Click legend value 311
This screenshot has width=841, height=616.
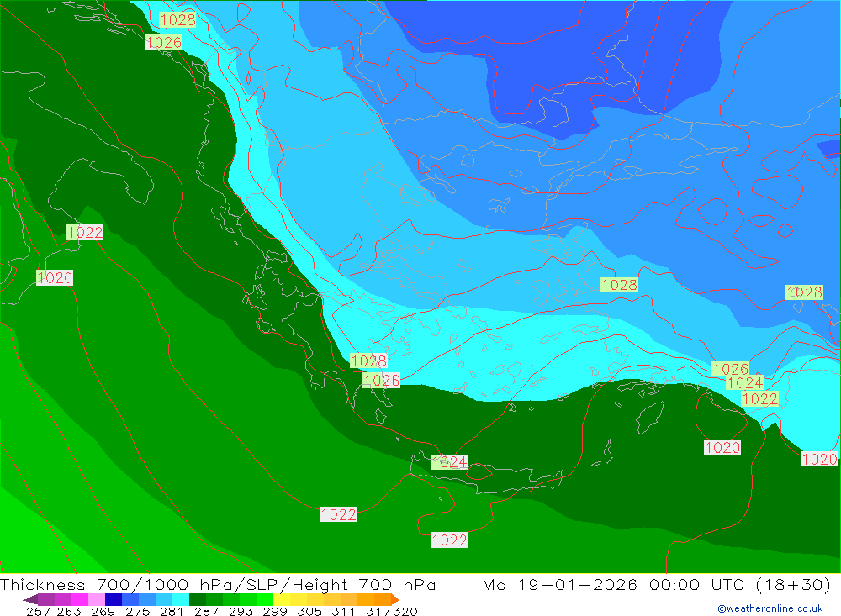click(x=343, y=611)
